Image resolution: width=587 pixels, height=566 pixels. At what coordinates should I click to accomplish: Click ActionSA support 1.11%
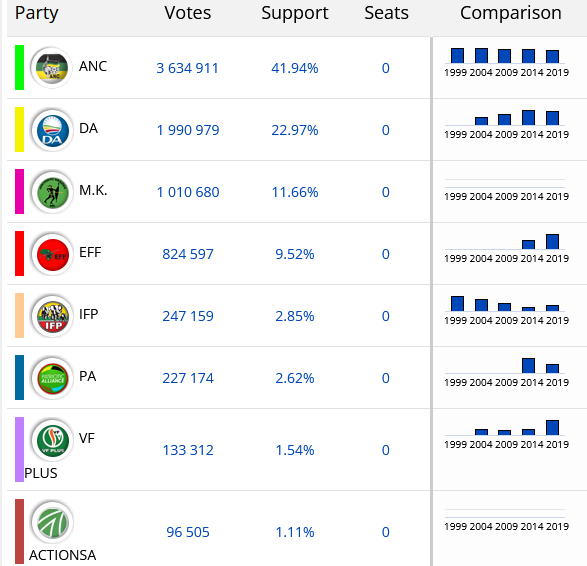295,532
